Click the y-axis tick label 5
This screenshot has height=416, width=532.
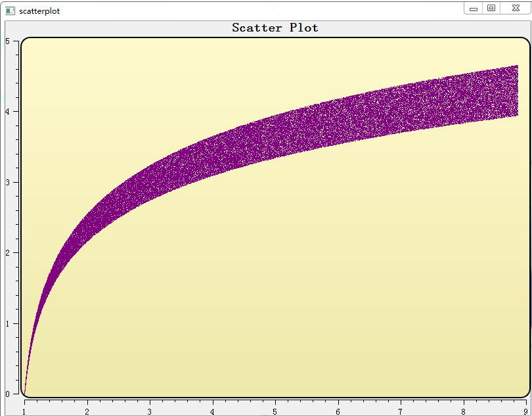click(x=7, y=41)
